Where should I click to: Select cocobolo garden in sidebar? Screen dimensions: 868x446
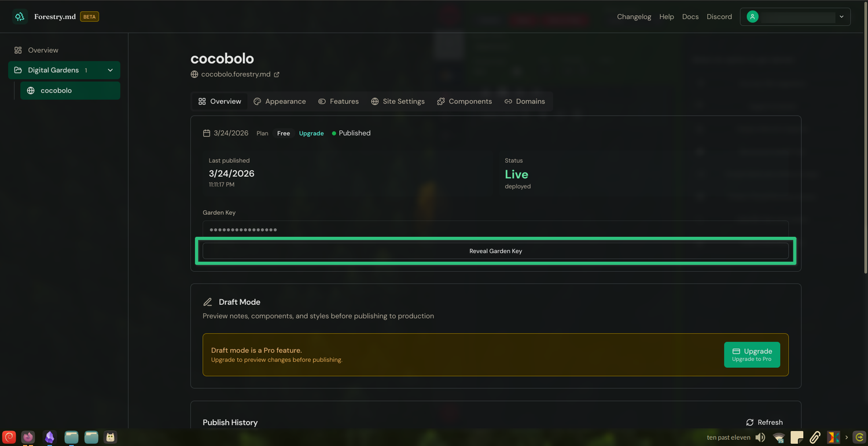[70, 90]
